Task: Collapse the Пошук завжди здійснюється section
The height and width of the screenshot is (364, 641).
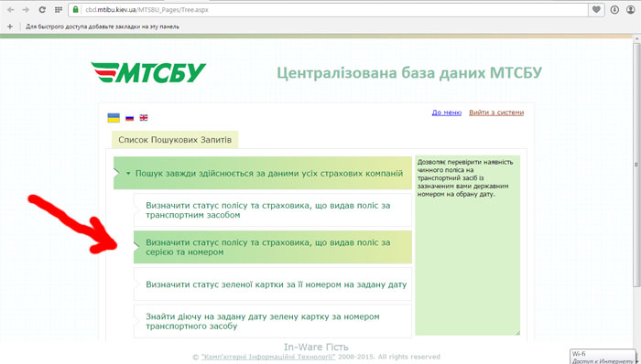Action: coord(263,174)
